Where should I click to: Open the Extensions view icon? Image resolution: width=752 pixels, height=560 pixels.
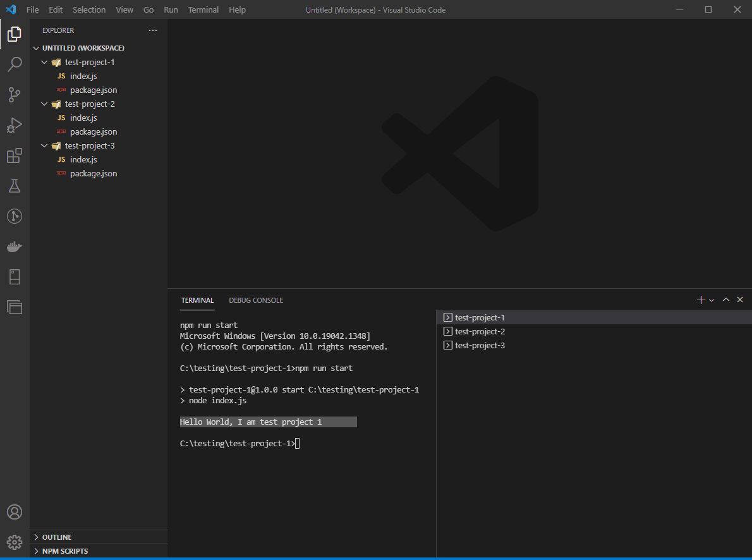point(15,155)
